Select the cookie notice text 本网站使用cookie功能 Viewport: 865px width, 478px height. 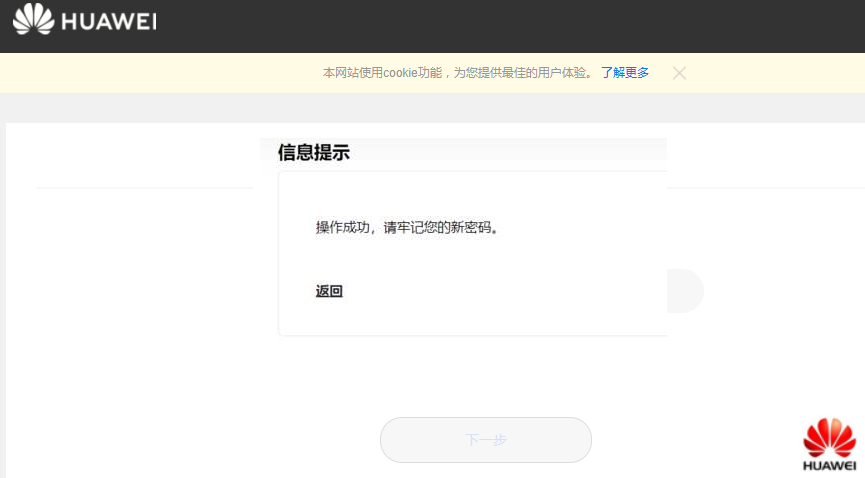click(x=382, y=73)
